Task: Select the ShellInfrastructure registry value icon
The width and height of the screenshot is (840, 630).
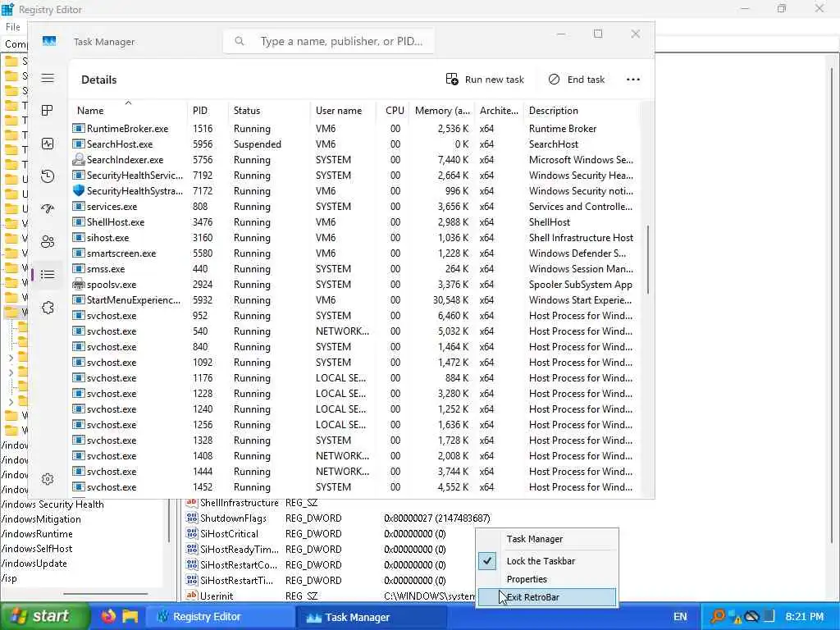Action: coord(192,503)
